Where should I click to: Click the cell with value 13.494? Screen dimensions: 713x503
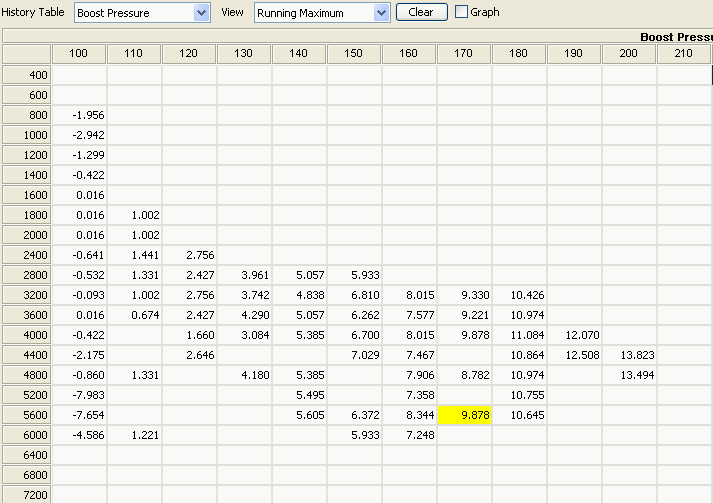pos(629,375)
